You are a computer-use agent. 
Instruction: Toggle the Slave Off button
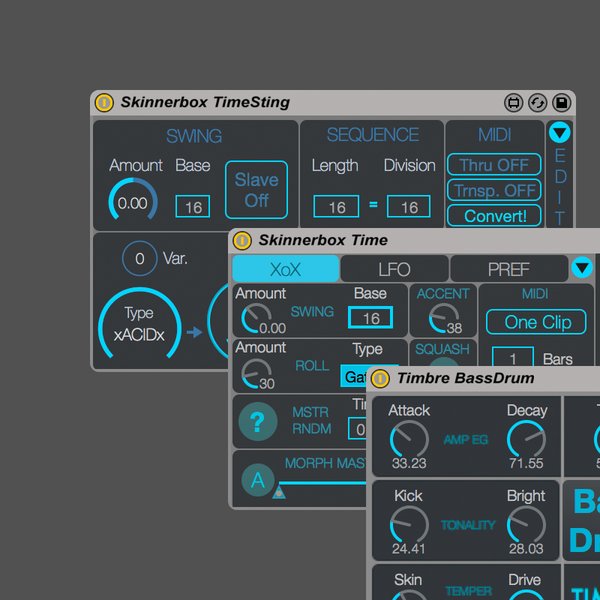pos(256,190)
